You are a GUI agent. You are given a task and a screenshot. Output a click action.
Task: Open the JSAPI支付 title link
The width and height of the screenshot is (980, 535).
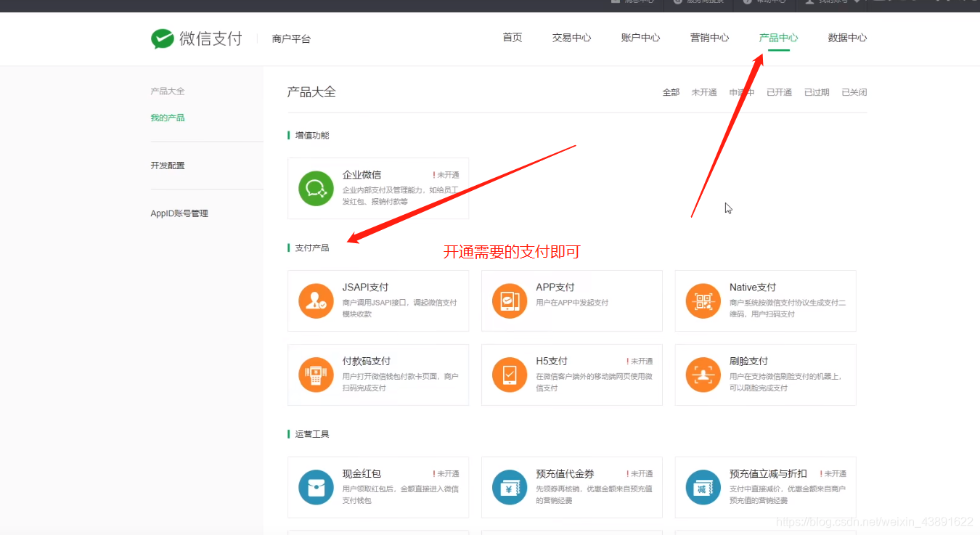365,287
